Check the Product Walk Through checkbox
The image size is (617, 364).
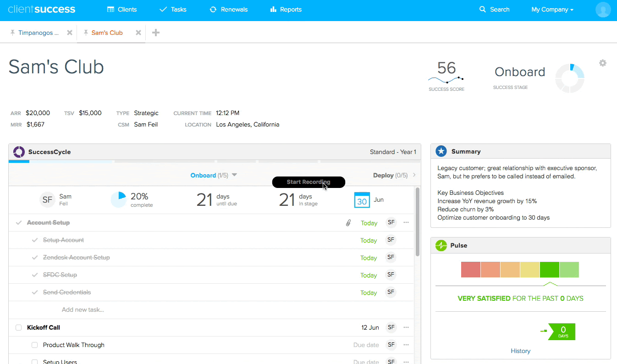point(34,345)
